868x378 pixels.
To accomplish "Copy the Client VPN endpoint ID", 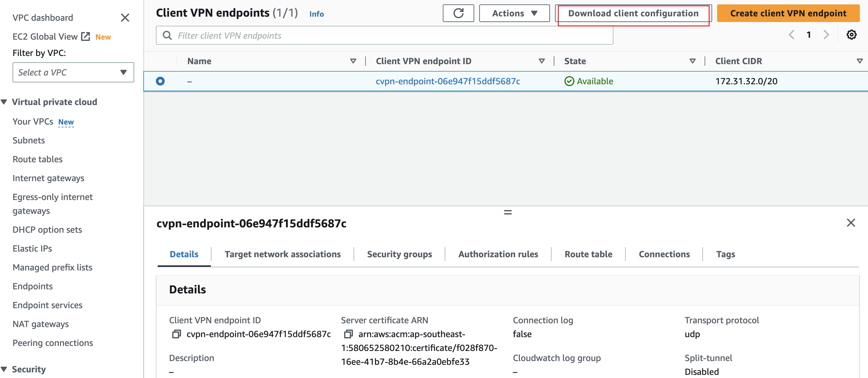I will click(x=176, y=335).
